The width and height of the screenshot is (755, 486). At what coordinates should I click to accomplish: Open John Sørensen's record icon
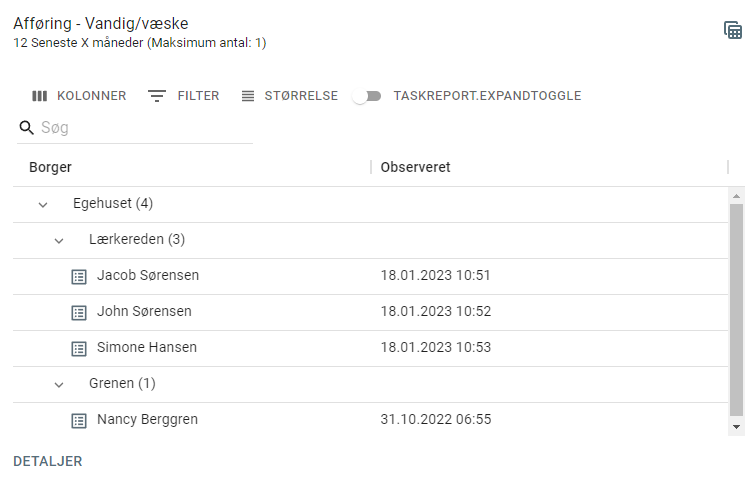coord(79,313)
